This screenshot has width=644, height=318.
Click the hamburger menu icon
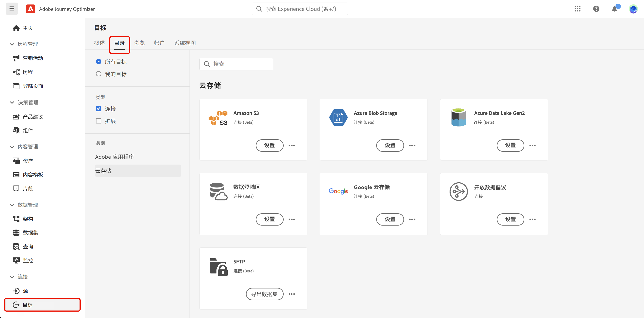[12, 9]
